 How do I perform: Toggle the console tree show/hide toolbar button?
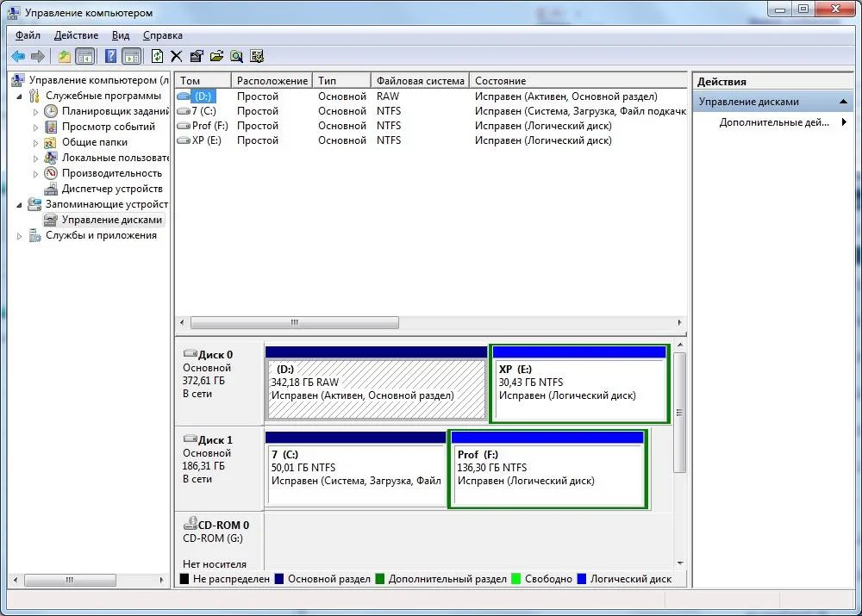tap(84, 56)
